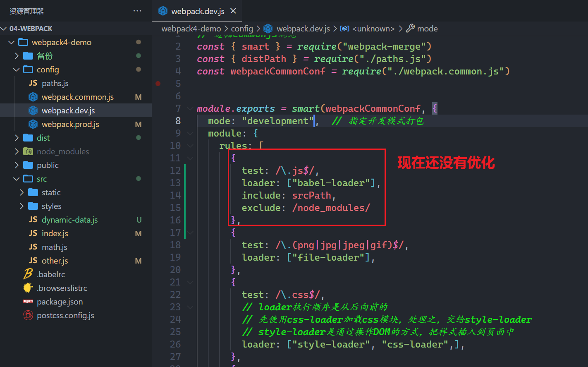The width and height of the screenshot is (588, 367).
Task: Click "style-loader" string on line 26
Action: 331,344
